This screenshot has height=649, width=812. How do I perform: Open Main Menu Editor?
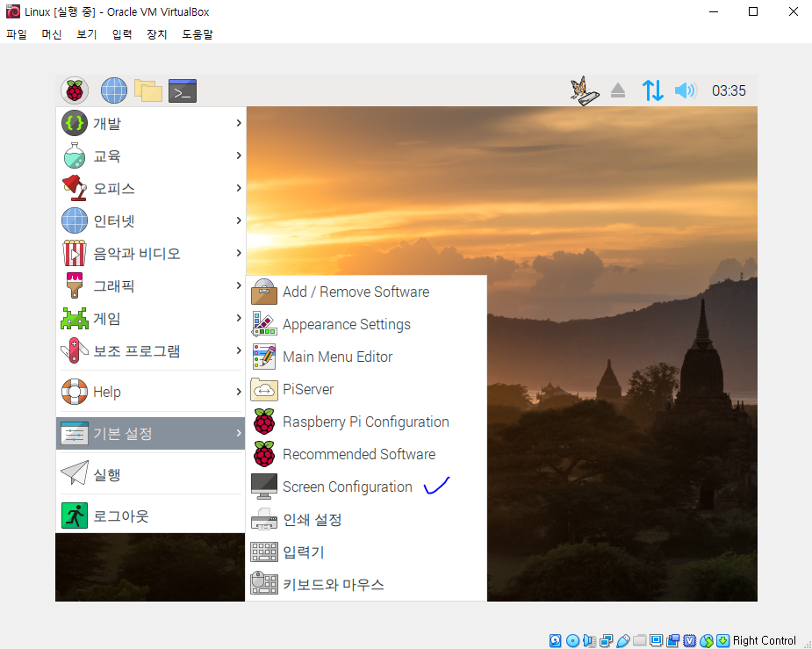coord(366,357)
